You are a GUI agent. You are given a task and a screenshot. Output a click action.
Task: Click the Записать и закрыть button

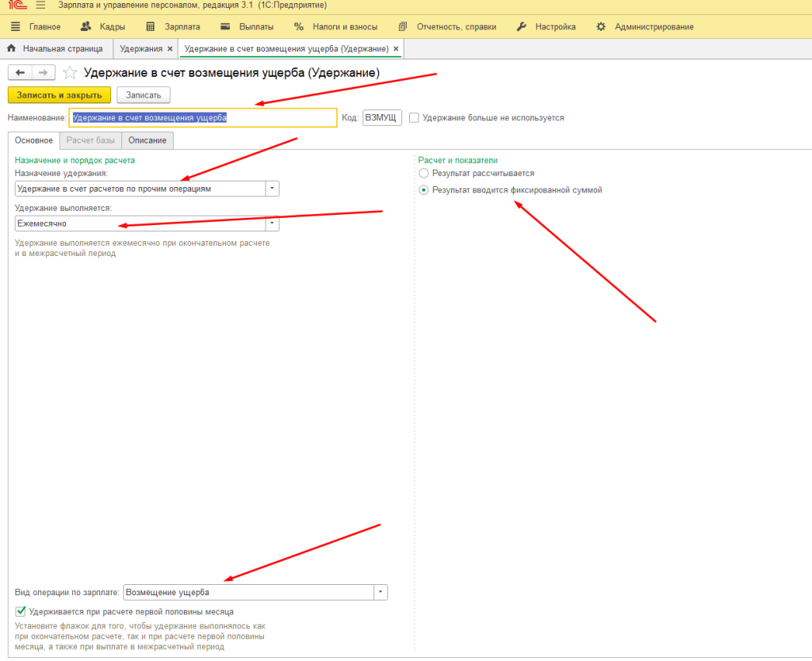click(59, 95)
